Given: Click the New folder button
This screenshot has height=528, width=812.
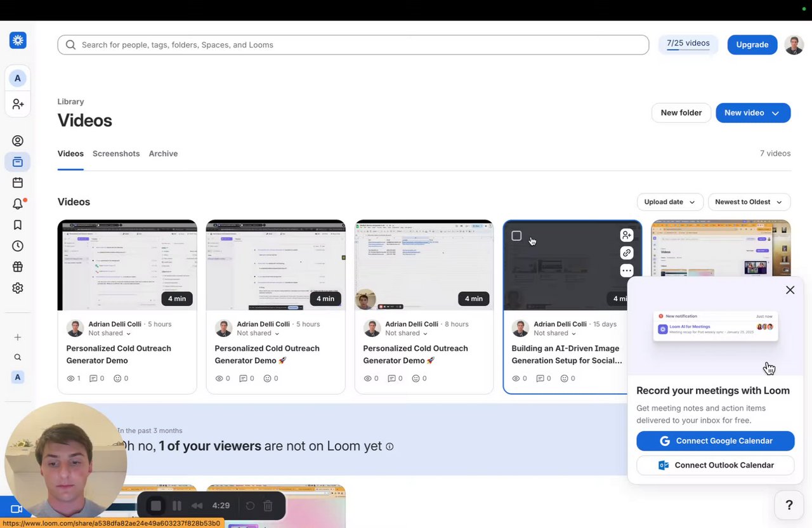Looking at the screenshot, I should [x=681, y=113].
